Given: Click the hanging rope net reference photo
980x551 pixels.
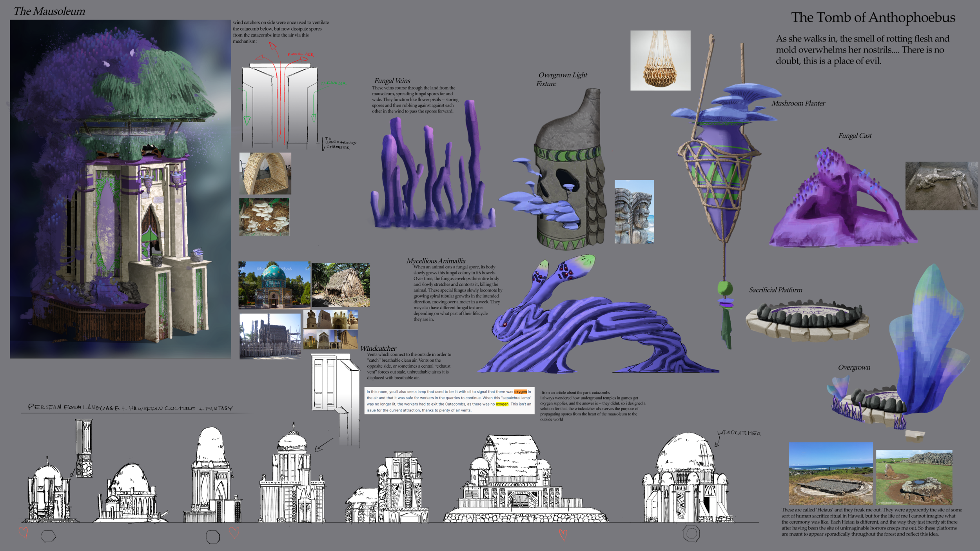Looking at the screenshot, I should tap(661, 61).
